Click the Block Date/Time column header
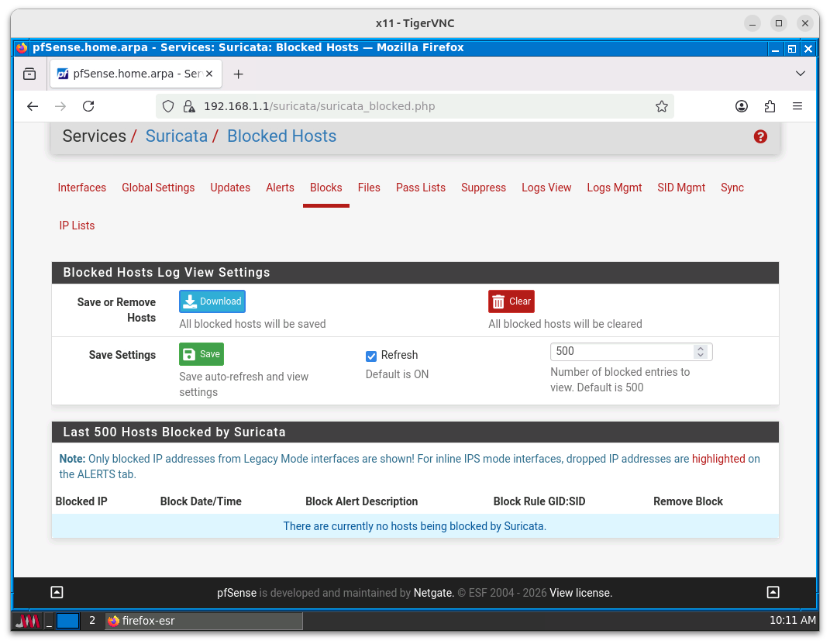The width and height of the screenshot is (830, 644). tap(201, 501)
